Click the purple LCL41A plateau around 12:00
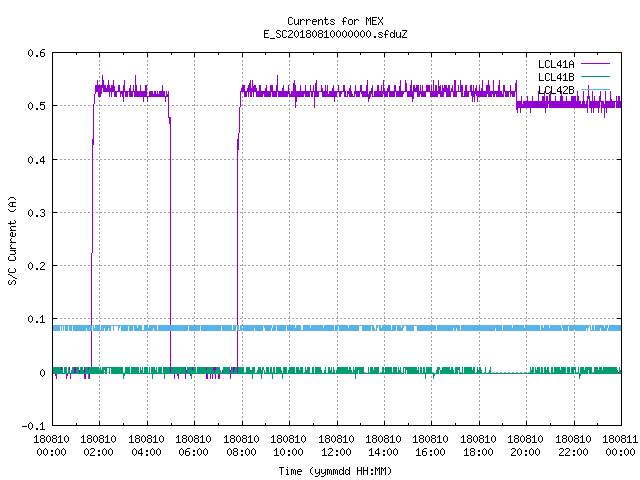 [337, 93]
